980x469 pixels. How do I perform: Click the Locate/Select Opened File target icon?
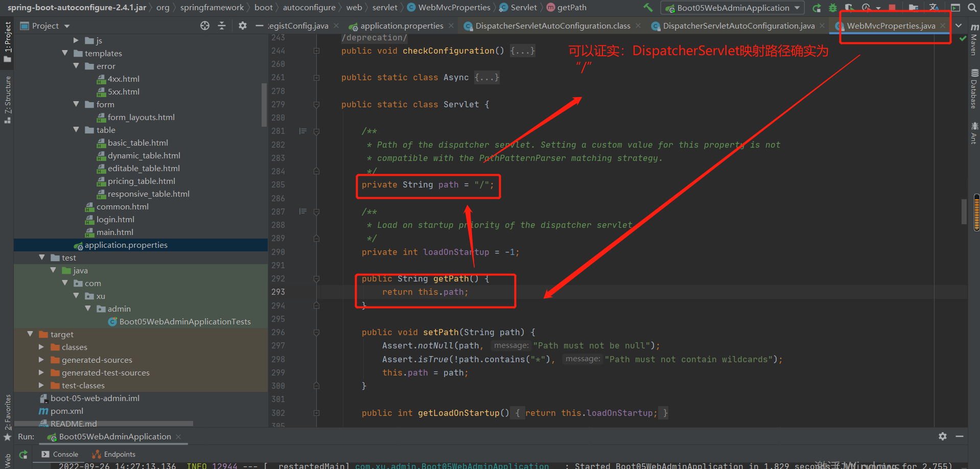tap(205, 26)
